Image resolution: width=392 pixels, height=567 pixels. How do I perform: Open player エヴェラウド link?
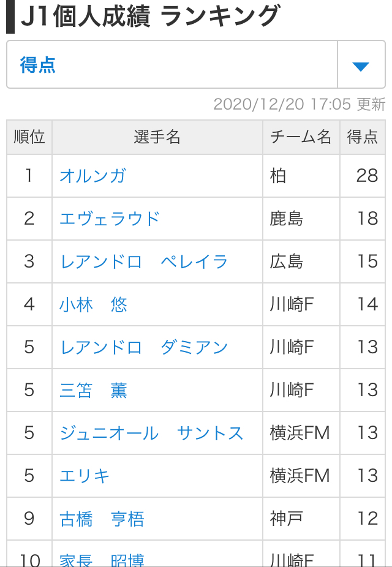[110, 219]
